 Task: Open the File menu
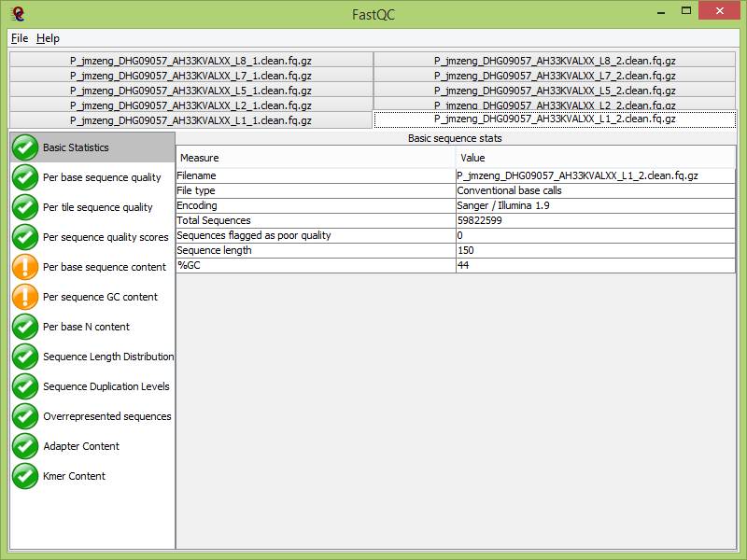[20, 38]
